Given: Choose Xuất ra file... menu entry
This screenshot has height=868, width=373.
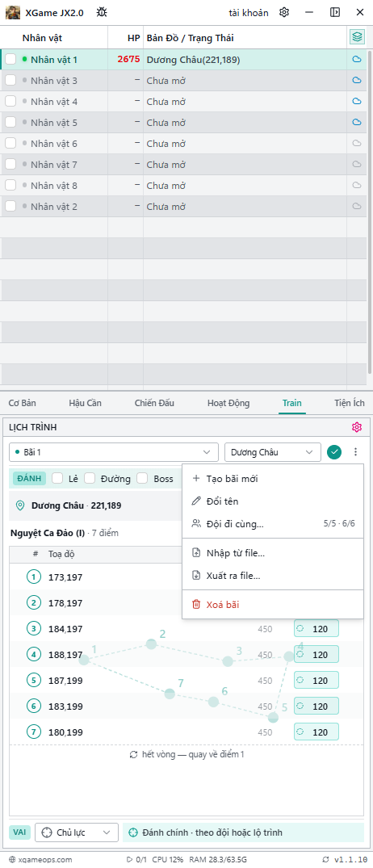Looking at the screenshot, I should [x=273, y=575].
